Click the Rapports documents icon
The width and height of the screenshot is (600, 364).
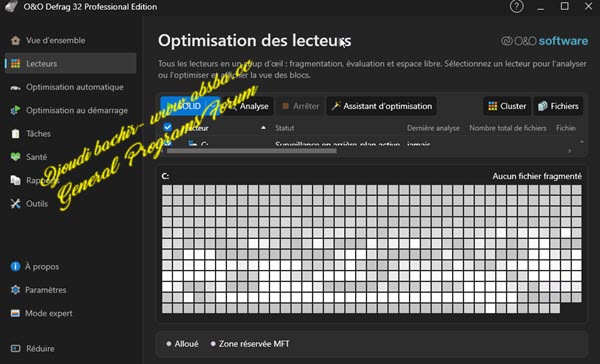tap(15, 180)
